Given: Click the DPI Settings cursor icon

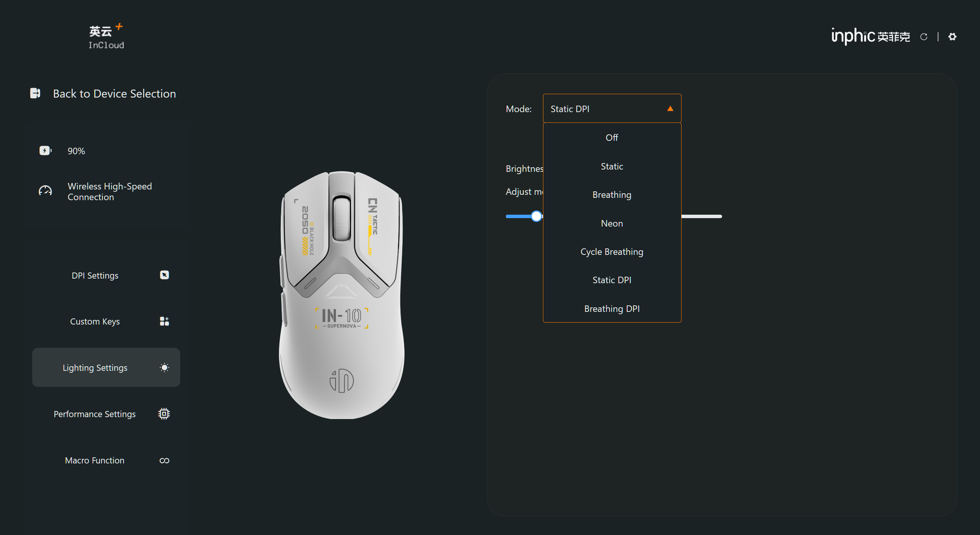Looking at the screenshot, I should click(164, 275).
